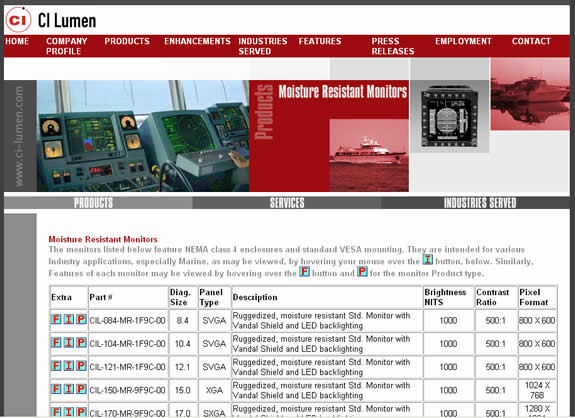Click part number CIL-121-MR-1F9C-00
Viewport: 575px width, 418px height.
point(128,367)
